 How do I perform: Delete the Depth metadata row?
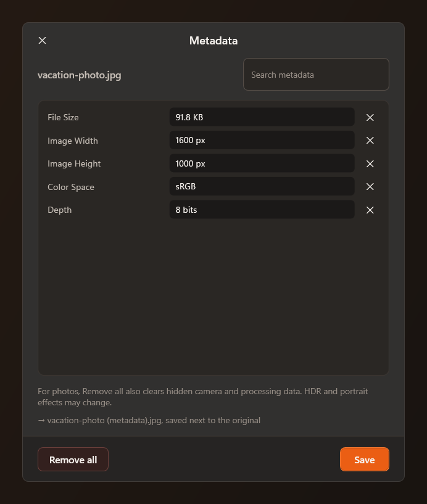(370, 210)
